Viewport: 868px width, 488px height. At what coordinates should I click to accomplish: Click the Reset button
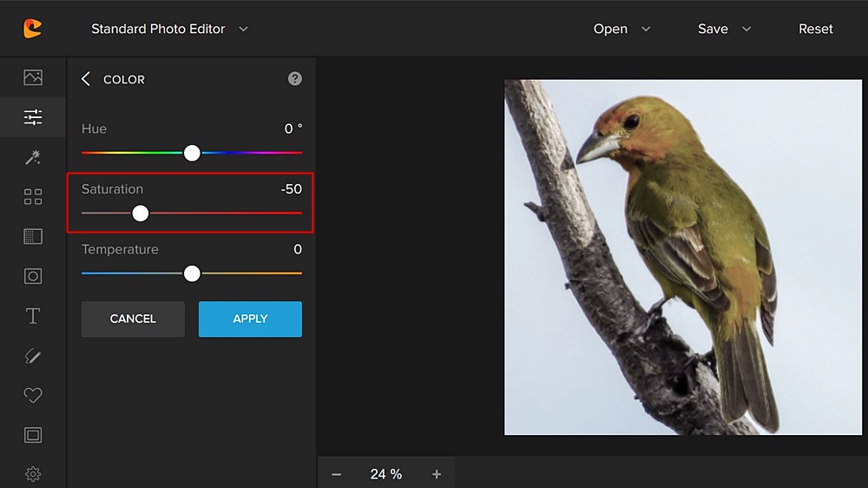tap(815, 29)
